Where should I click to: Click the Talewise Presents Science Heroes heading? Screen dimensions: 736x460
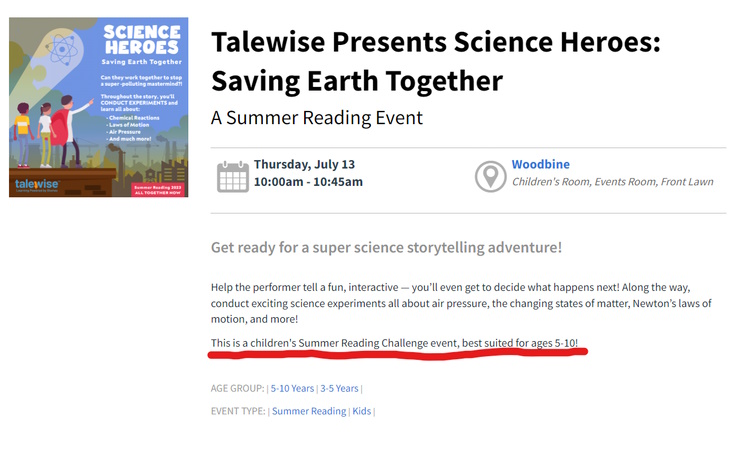click(436, 61)
